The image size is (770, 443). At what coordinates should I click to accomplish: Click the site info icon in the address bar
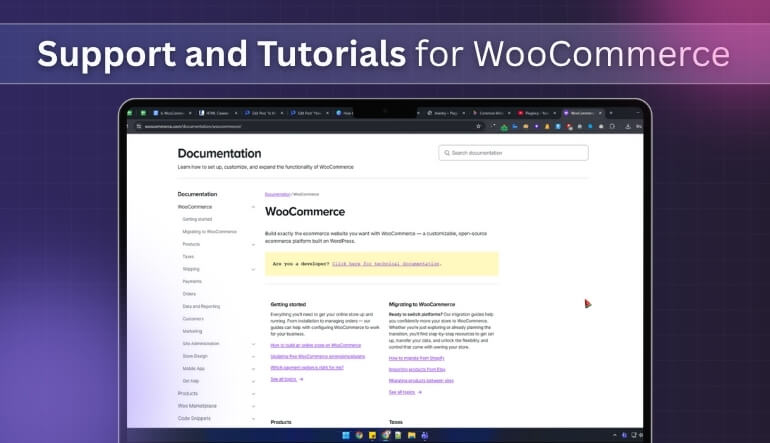pyautogui.click(x=139, y=126)
